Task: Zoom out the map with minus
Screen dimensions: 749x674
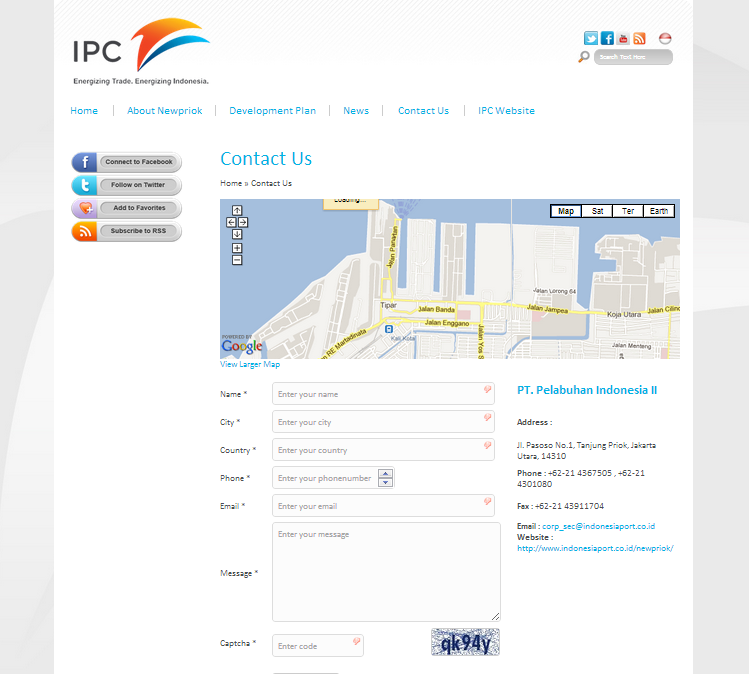Action: click(237, 260)
